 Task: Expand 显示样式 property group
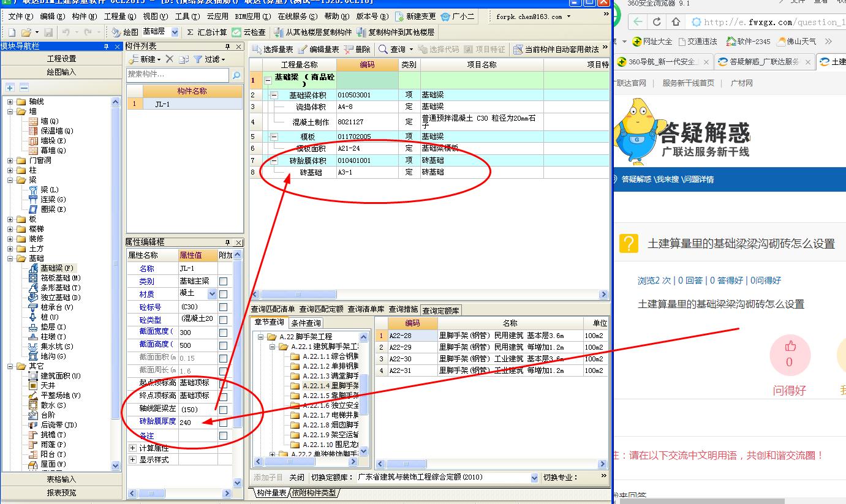click(133, 459)
